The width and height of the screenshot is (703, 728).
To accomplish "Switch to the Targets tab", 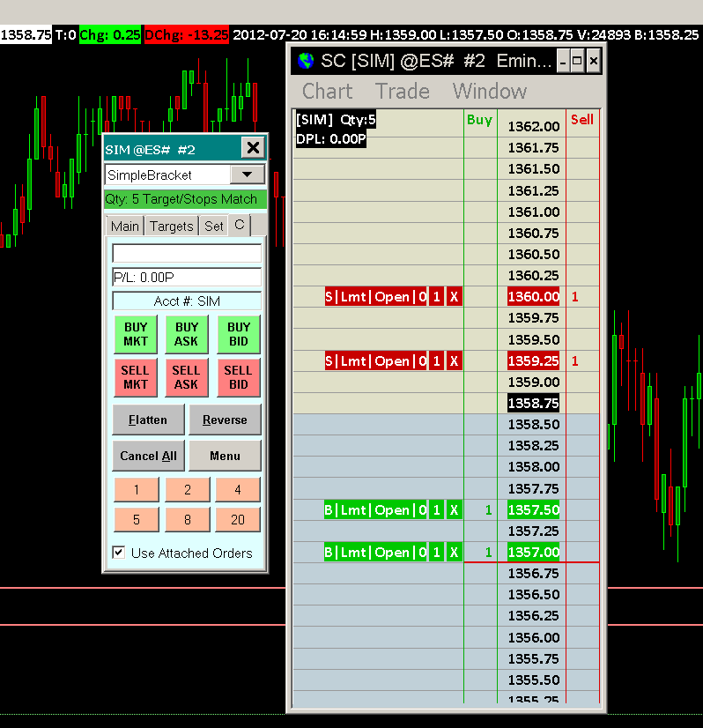I will (171, 227).
